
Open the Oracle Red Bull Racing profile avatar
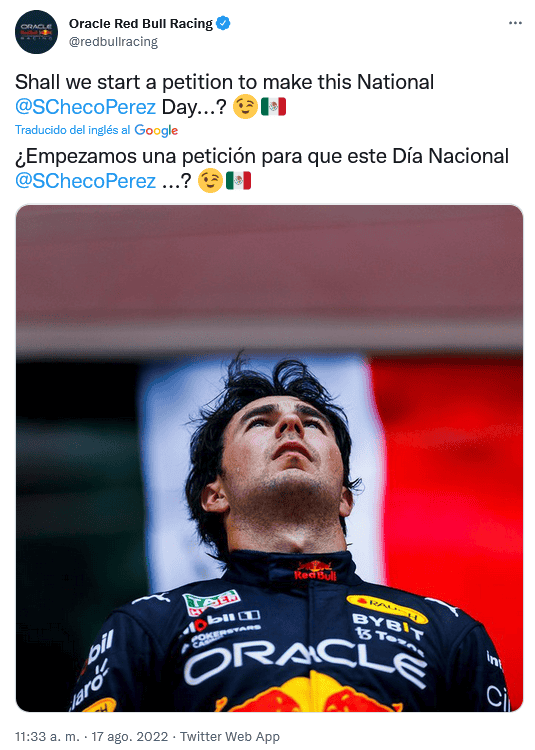click(x=36, y=32)
